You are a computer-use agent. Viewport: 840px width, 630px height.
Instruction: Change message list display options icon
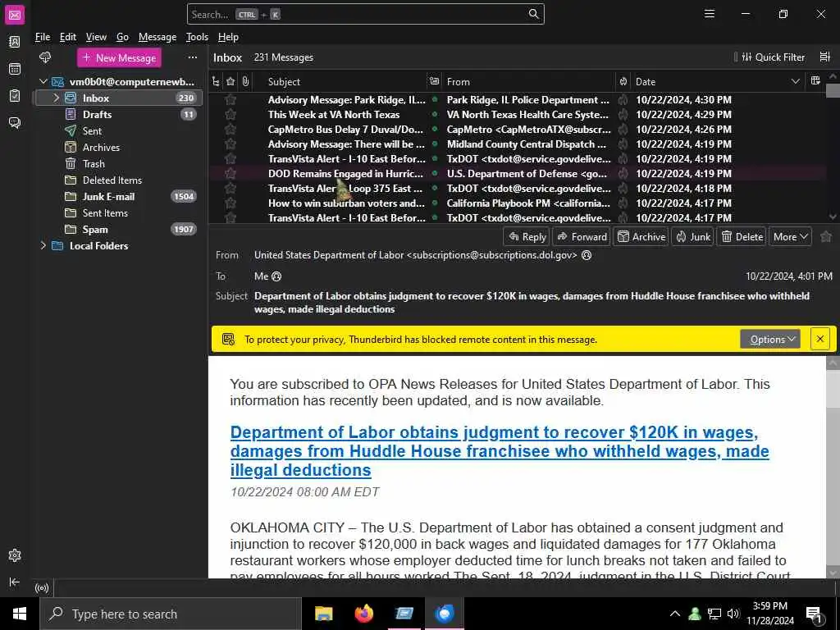825,57
